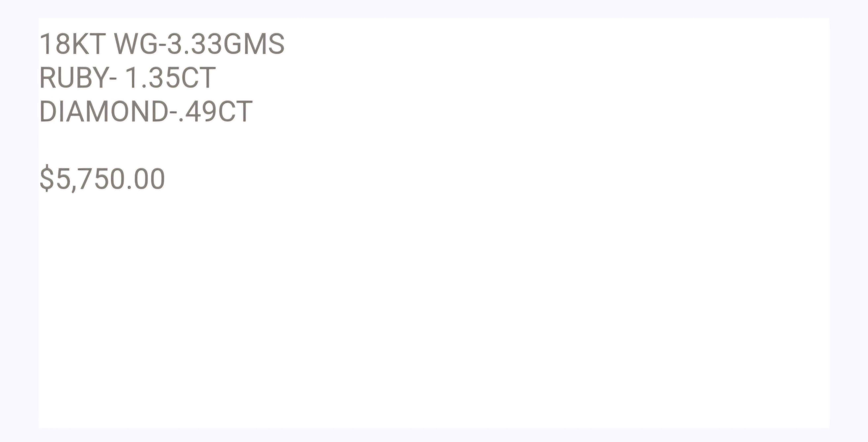The width and height of the screenshot is (868, 442).
Task: Click the empty white panel right of the text
Action: coord(556,111)
